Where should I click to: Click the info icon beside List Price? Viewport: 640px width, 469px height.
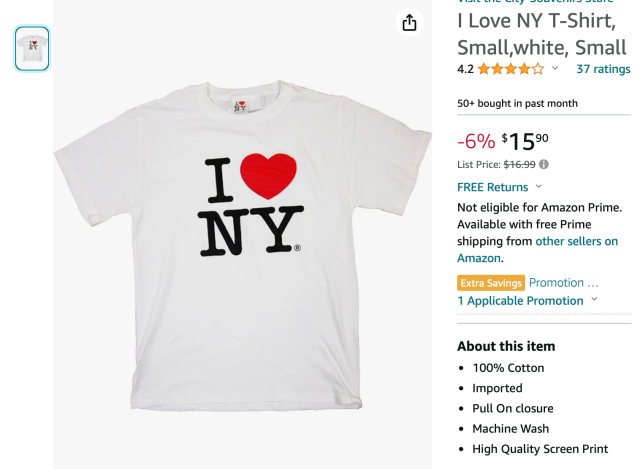(544, 164)
